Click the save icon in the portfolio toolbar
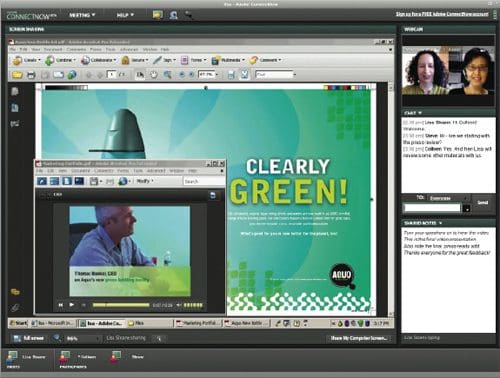Viewport: 500px width, 378px height. [x=95, y=181]
